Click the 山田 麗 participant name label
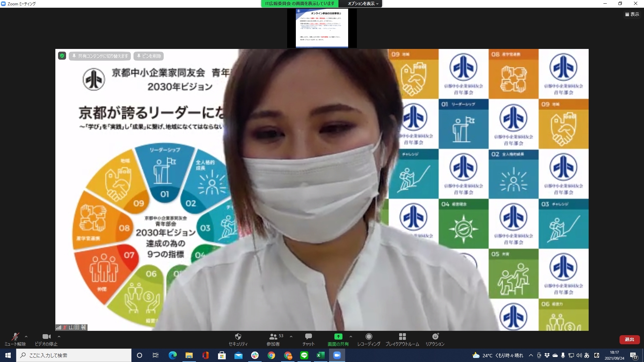Viewport: 644px width, 362px height. (77, 327)
